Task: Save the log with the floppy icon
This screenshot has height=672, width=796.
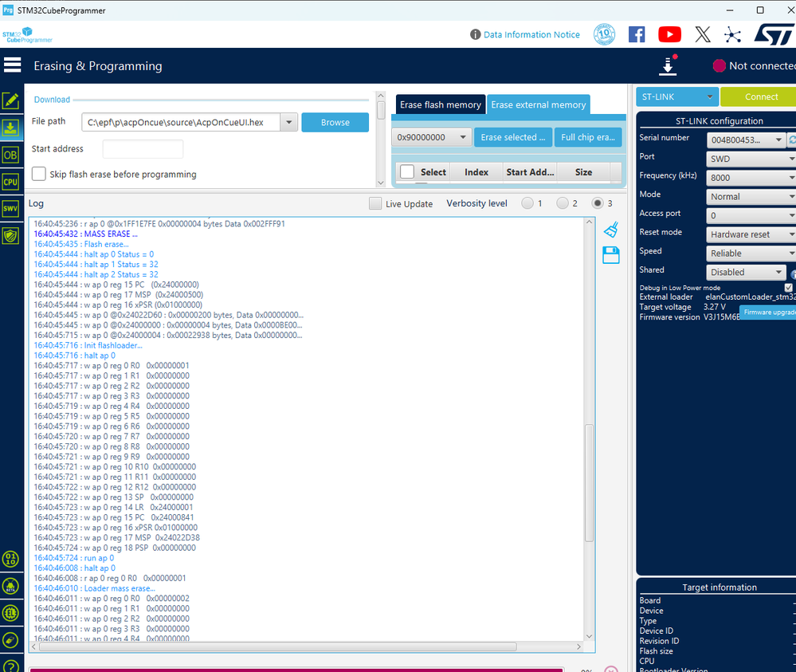Action: (611, 255)
